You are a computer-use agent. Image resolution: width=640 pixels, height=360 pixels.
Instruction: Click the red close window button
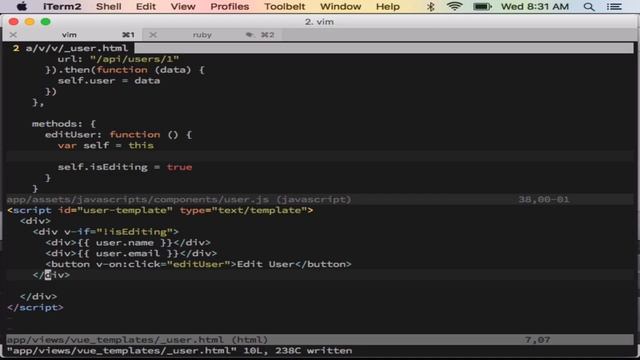[13, 22]
